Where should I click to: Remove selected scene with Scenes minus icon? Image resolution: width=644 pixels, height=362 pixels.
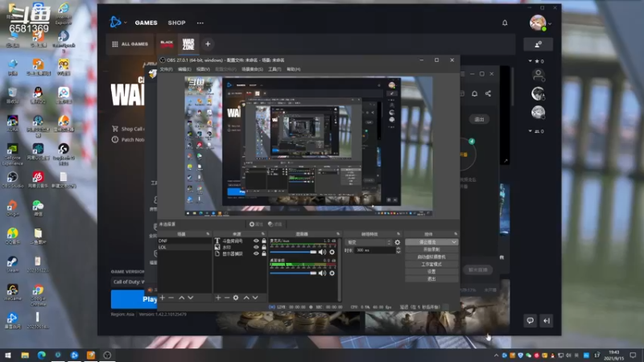[x=171, y=298]
